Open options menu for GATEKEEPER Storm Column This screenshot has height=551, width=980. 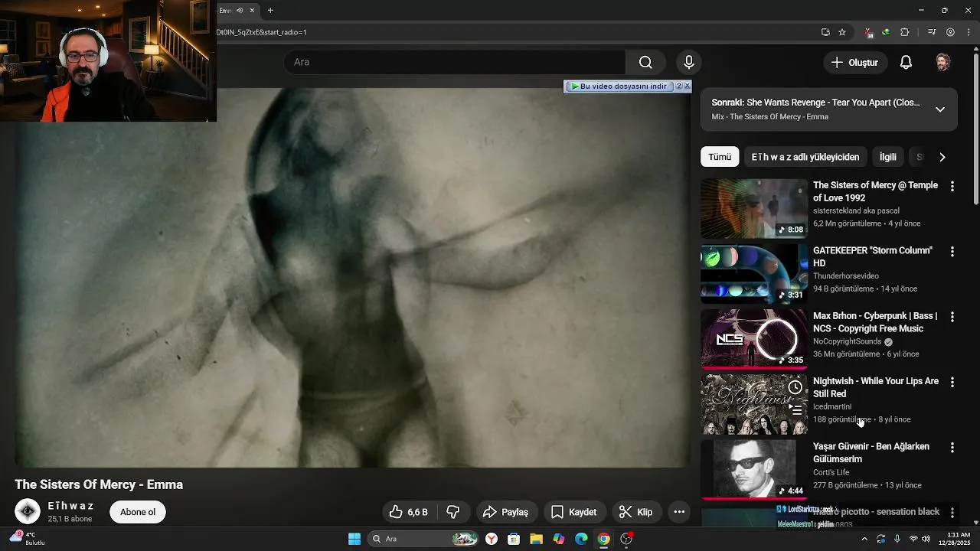(952, 251)
